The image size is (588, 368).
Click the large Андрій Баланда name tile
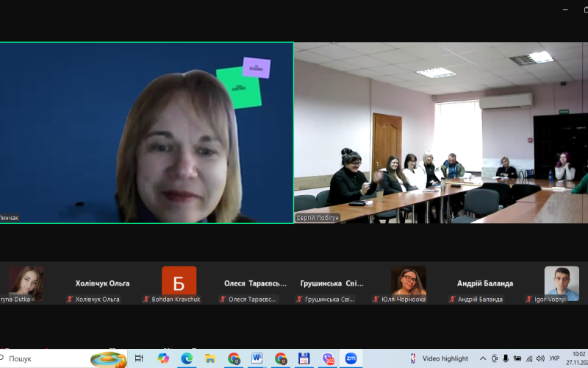(x=485, y=283)
